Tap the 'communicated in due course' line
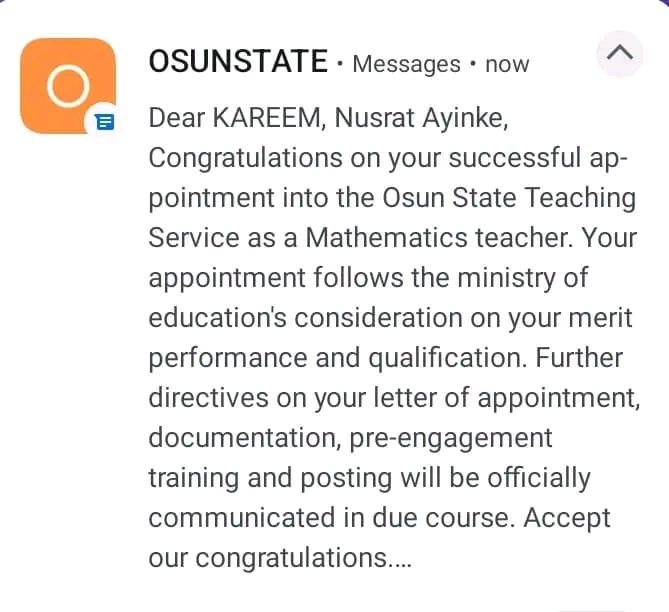 (x=329, y=518)
